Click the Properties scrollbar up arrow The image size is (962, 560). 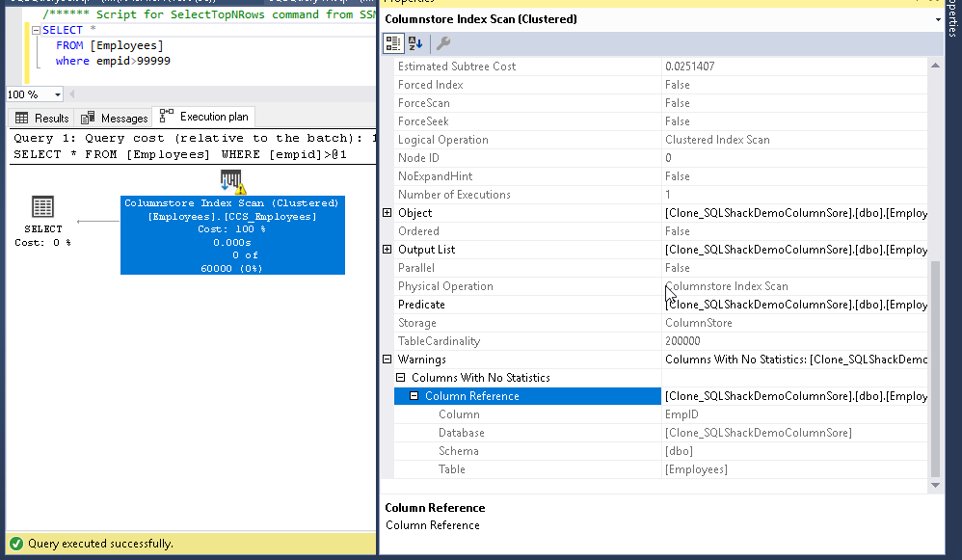(935, 66)
